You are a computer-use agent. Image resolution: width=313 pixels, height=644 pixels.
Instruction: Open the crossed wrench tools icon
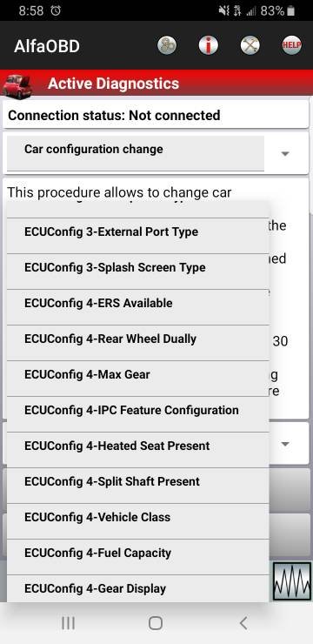point(250,45)
